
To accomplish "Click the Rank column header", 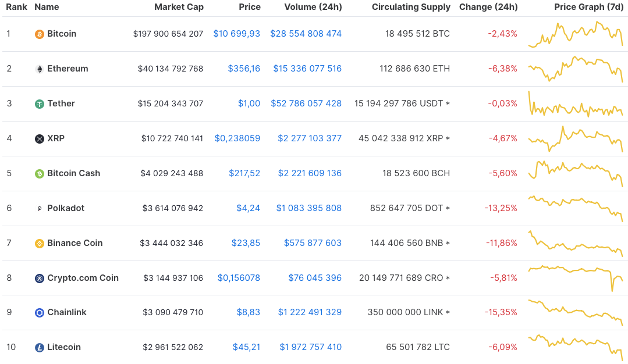I will [x=16, y=7].
